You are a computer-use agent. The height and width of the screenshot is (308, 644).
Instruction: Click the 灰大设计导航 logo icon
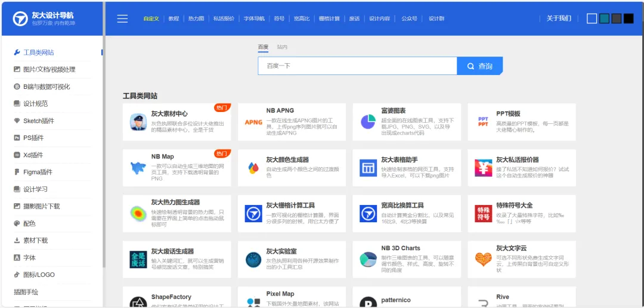click(20, 18)
